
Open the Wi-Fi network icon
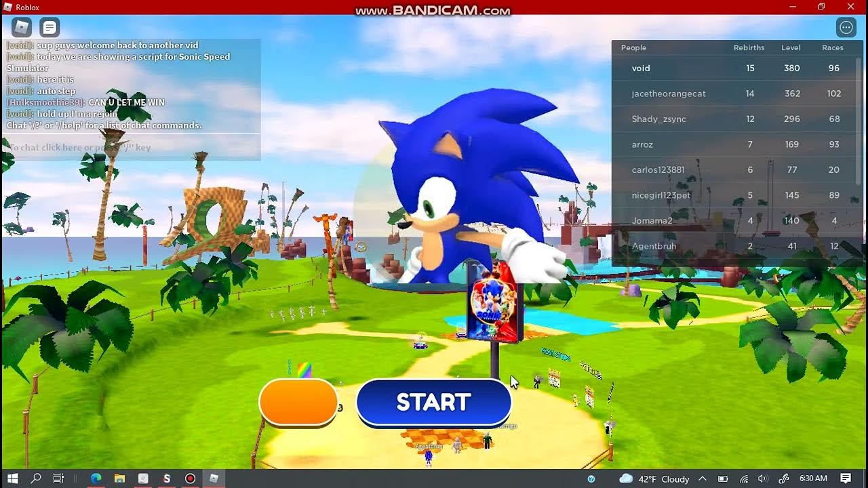[744, 479]
